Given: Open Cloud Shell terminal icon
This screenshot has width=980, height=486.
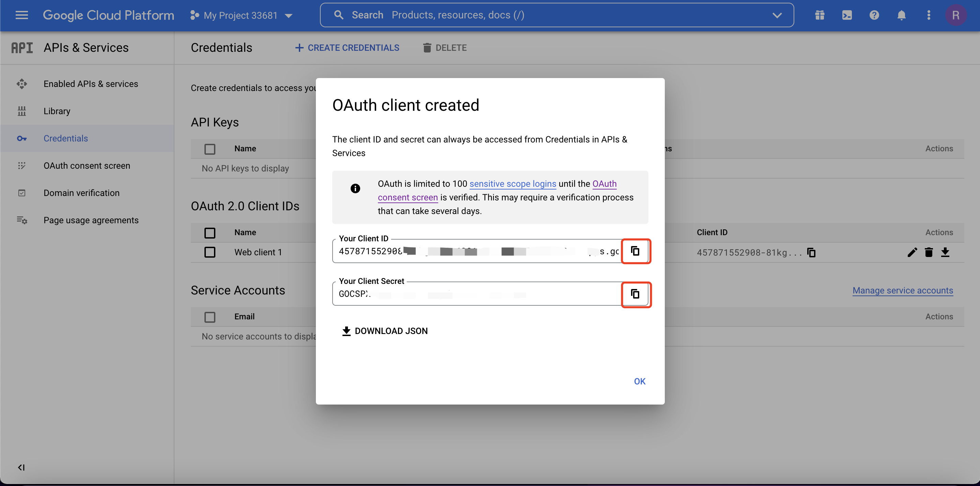Looking at the screenshot, I should pos(847,15).
